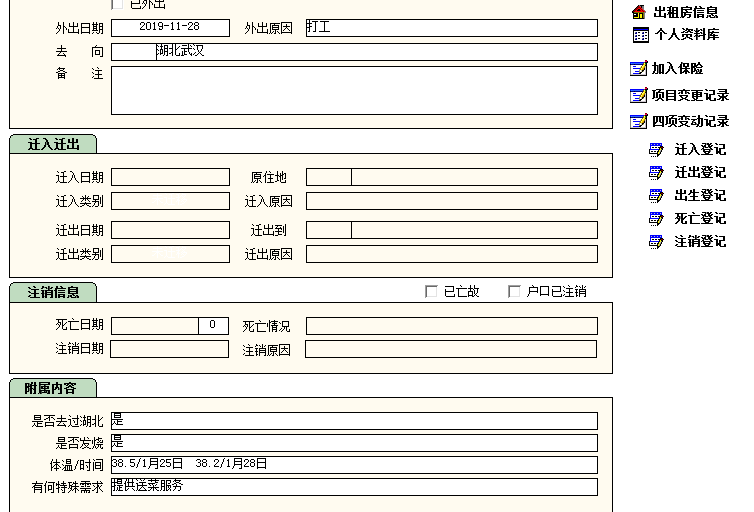Click the 迁入登记 notepad icon

click(656, 150)
